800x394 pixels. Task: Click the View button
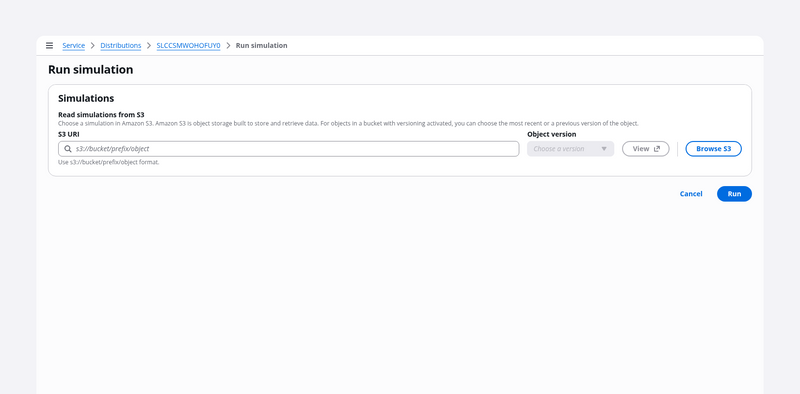(x=645, y=149)
